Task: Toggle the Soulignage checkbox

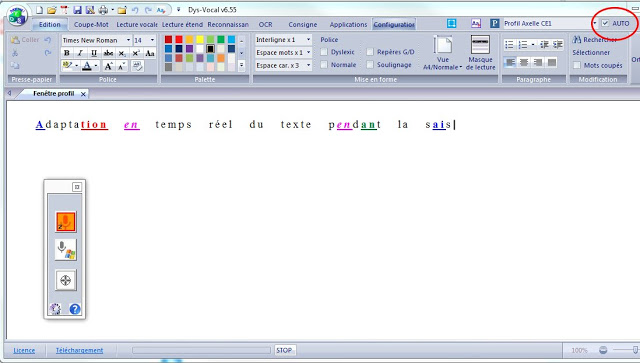Action: click(370, 65)
